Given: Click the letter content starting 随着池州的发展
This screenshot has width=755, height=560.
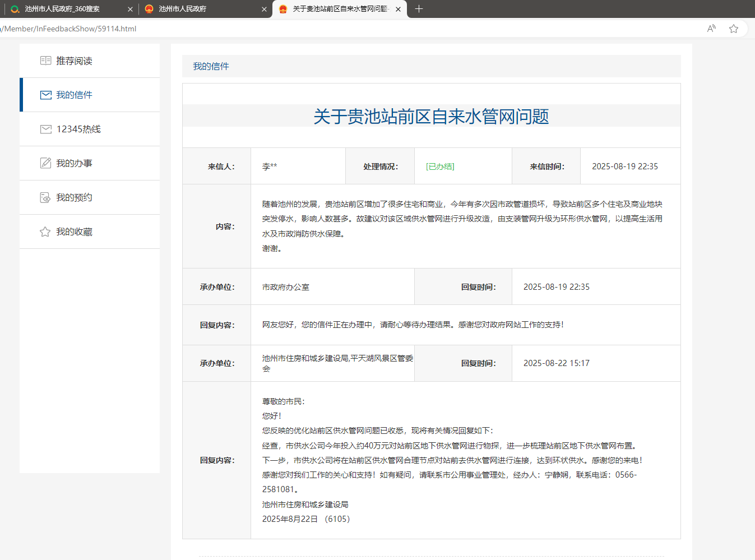Looking at the screenshot, I should [462, 226].
